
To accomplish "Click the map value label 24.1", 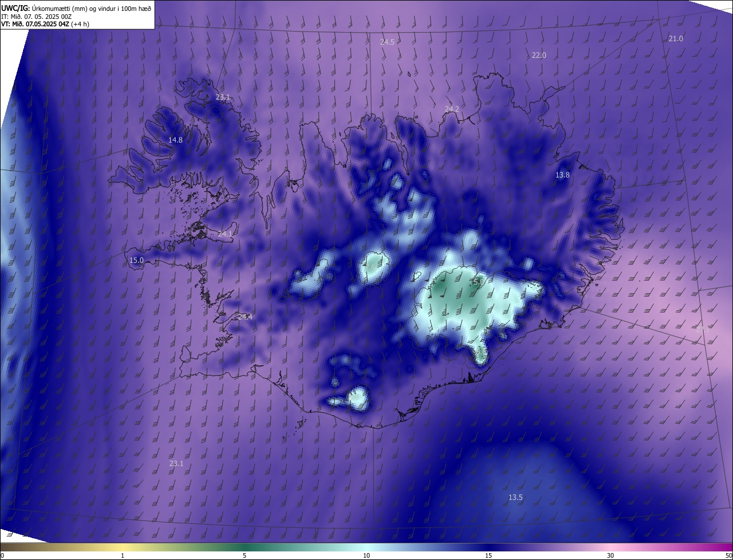I will (225, 234).
